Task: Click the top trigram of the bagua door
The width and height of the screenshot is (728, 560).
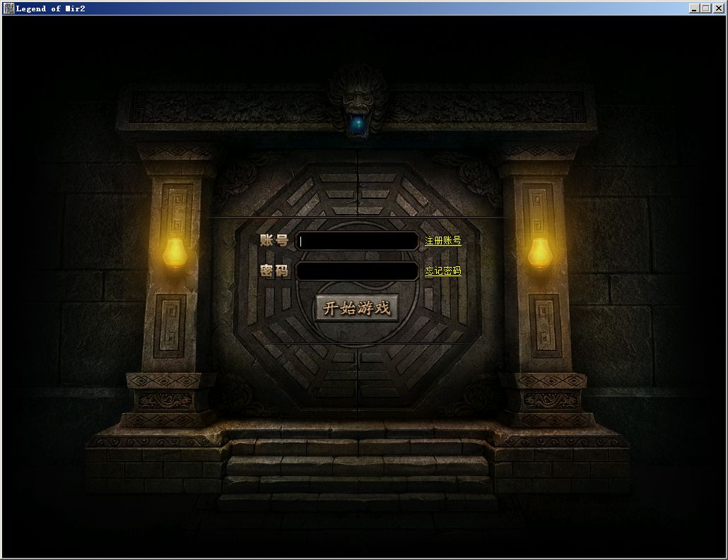Action: (x=358, y=191)
